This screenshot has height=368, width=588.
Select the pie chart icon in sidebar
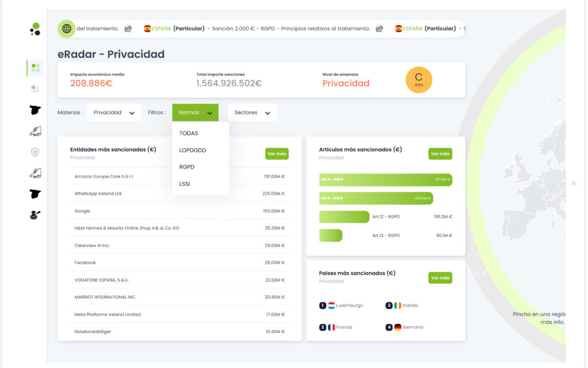[35, 89]
